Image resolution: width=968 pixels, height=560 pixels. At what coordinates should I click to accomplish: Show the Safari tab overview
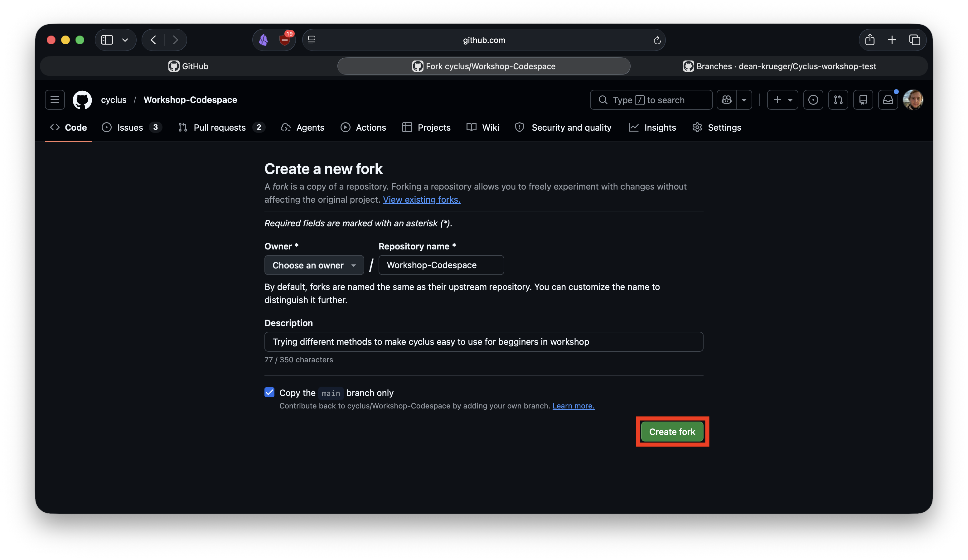click(914, 40)
